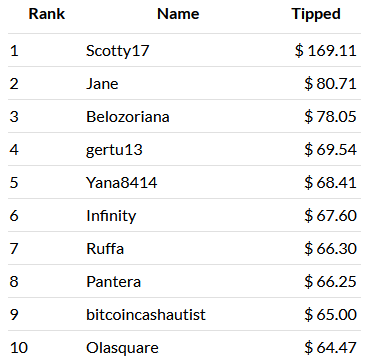Click the $ 78.05 amount
The height and width of the screenshot is (362, 368).
(x=330, y=117)
